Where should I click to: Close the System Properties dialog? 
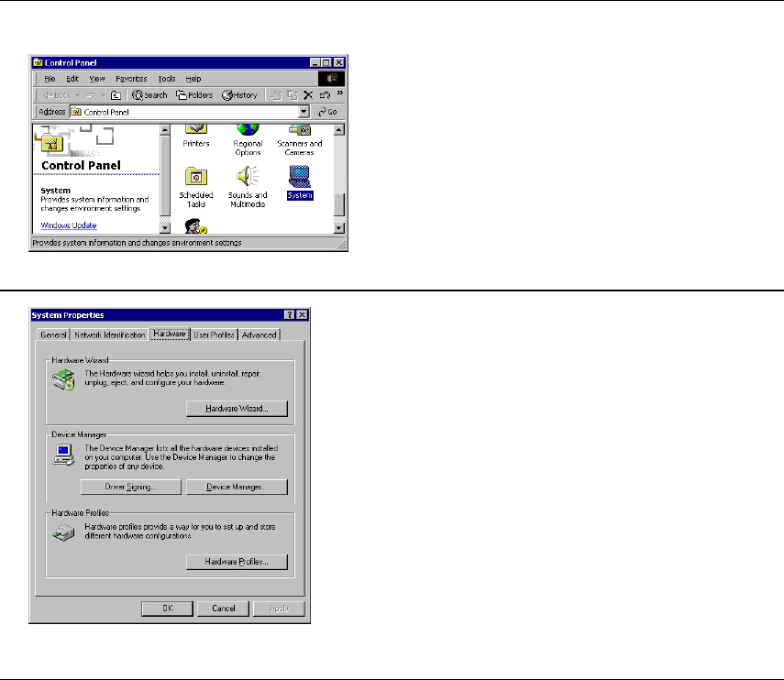303,314
